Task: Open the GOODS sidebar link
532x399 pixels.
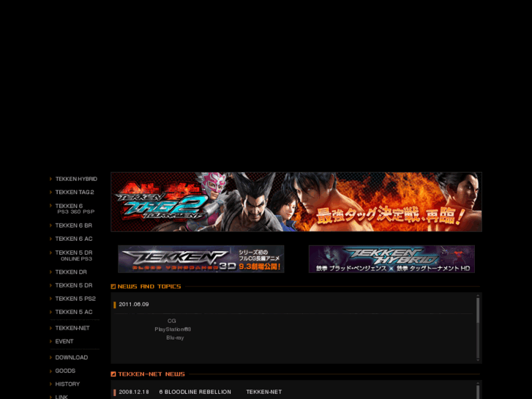Action: (65, 370)
